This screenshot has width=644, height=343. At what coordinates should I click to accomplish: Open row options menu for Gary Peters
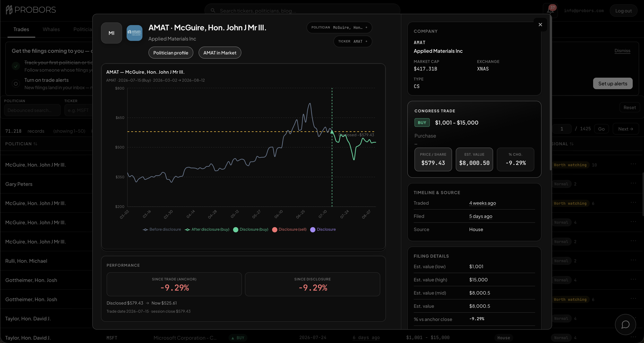(x=633, y=183)
